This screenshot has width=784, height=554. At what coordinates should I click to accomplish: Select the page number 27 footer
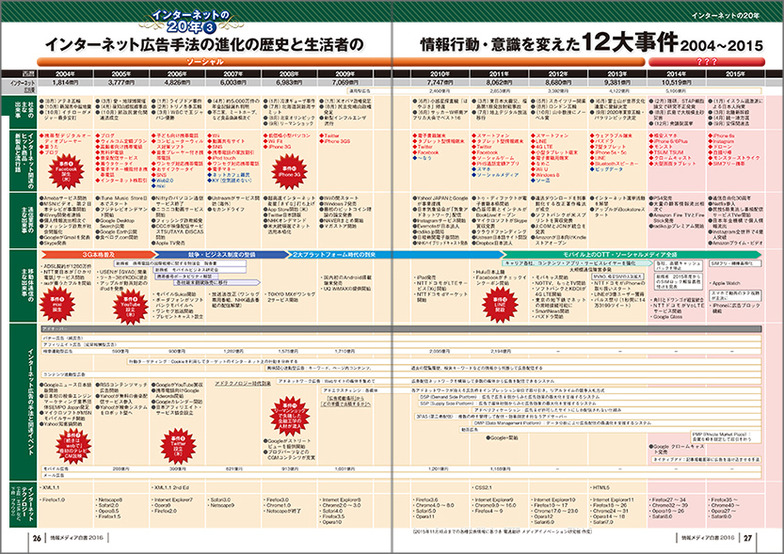tap(748, 538)
